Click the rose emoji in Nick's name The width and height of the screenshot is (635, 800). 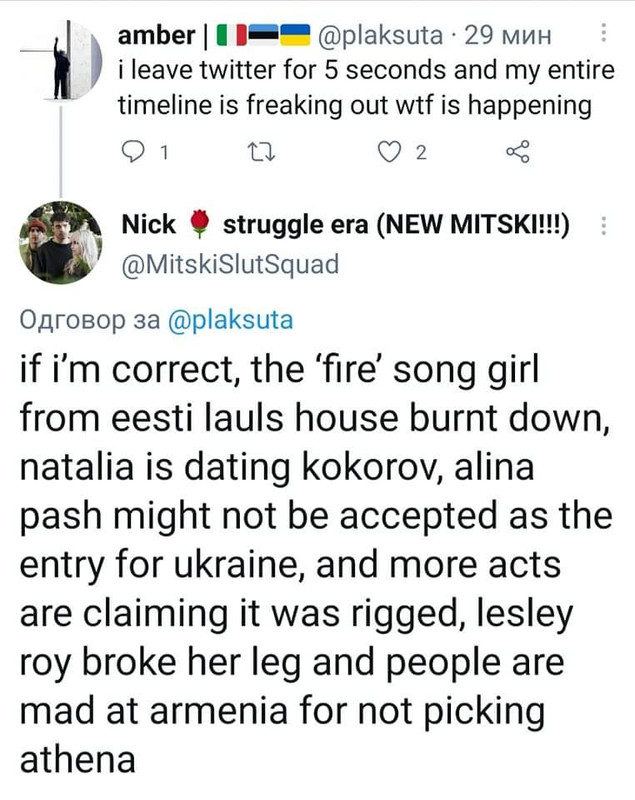pos(199,226)
